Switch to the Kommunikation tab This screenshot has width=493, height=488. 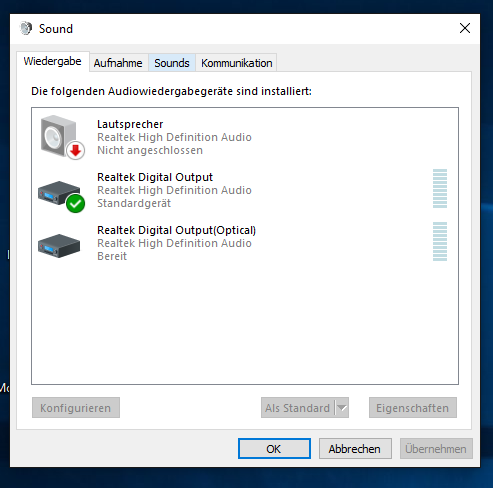pos(236,63)
